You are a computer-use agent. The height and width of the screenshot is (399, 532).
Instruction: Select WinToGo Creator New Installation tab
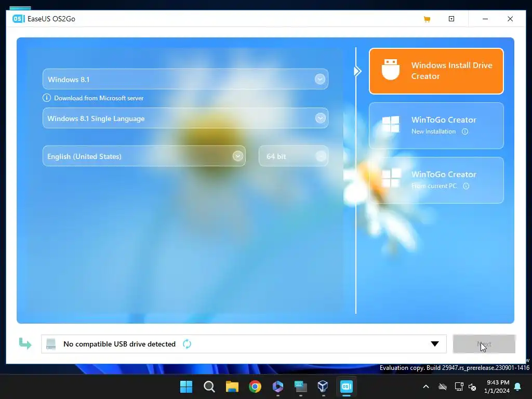click(x=436, y=126)
